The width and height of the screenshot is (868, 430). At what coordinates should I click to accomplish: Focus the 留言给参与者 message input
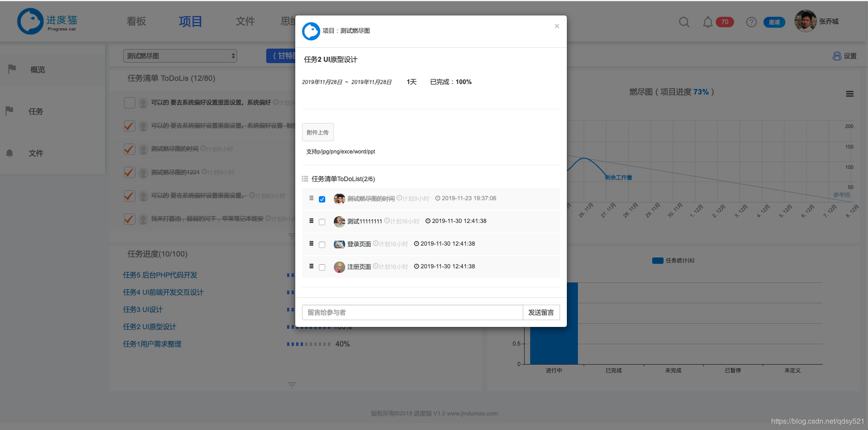click(x=412, y=312)
